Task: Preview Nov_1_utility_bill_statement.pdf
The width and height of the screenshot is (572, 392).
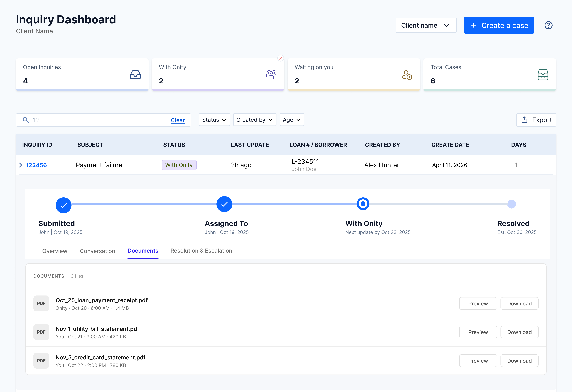Action: pos(478,332)
